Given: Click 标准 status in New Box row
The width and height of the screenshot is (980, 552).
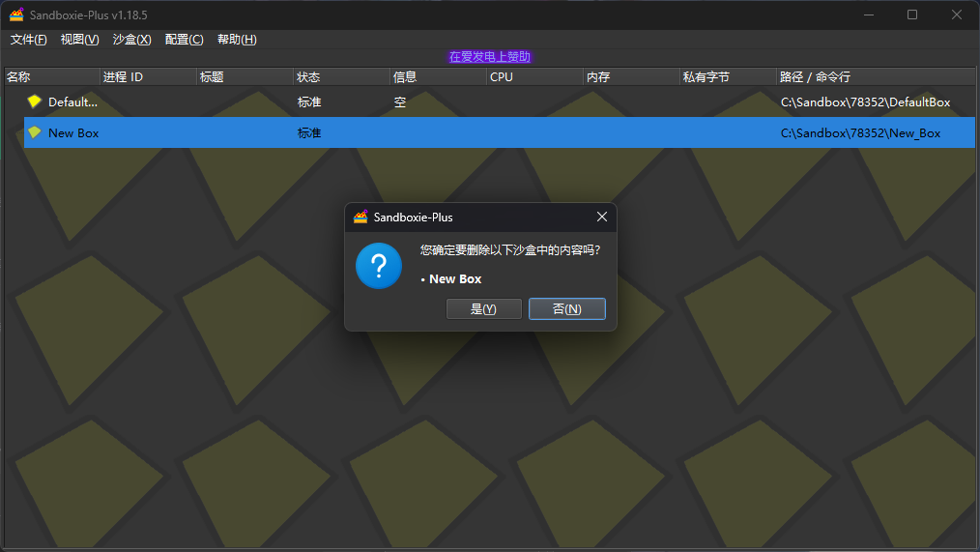Looking at the screenshot, I should (x=309, y=133).
